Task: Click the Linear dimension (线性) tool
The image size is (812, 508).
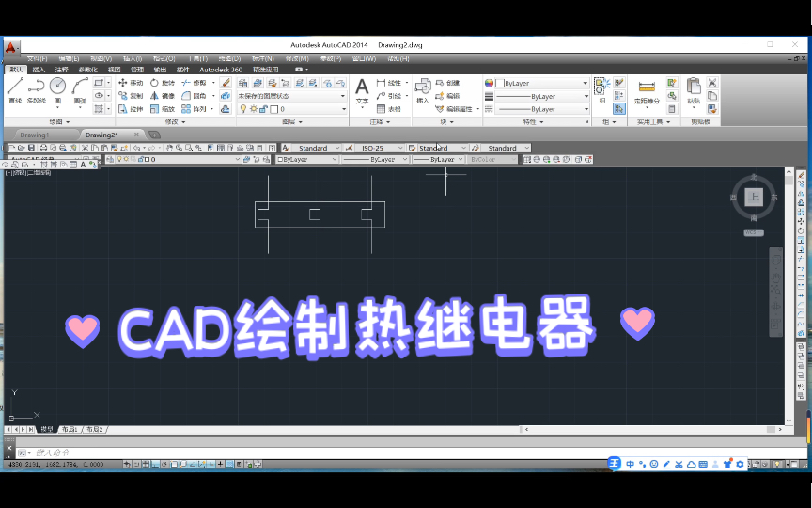Action: [389, 83]
